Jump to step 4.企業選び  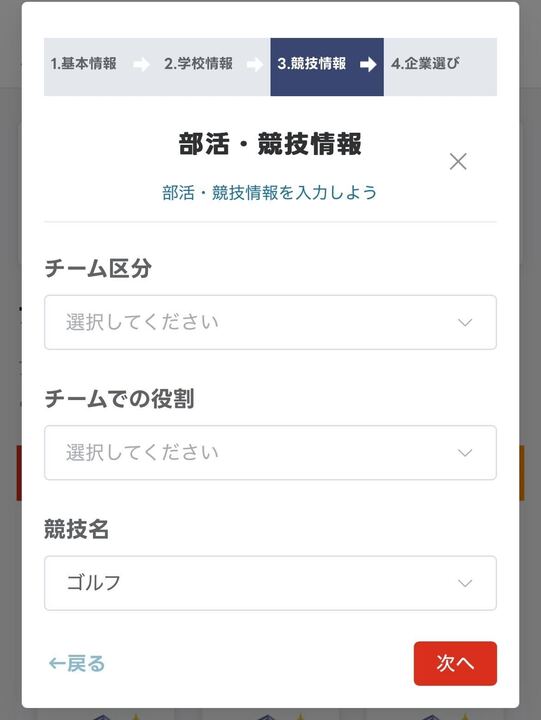pyautogui.click(x=425, y=63)
